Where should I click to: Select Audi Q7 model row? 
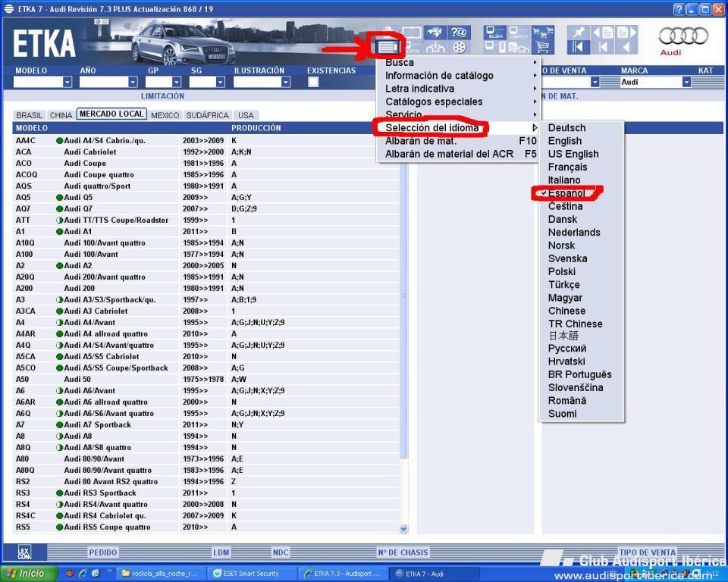[x=206, y=209]
